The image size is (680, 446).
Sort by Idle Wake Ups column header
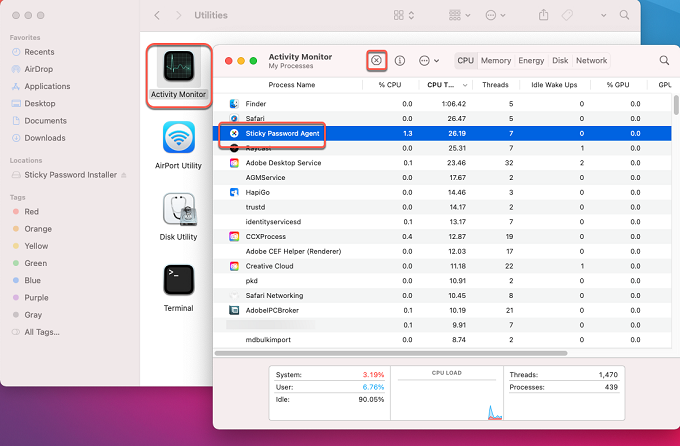(554, 85)
